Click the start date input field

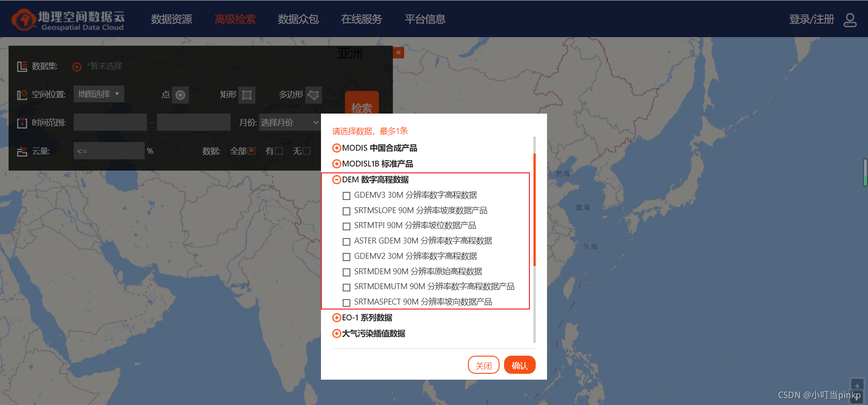coord(110,123)
